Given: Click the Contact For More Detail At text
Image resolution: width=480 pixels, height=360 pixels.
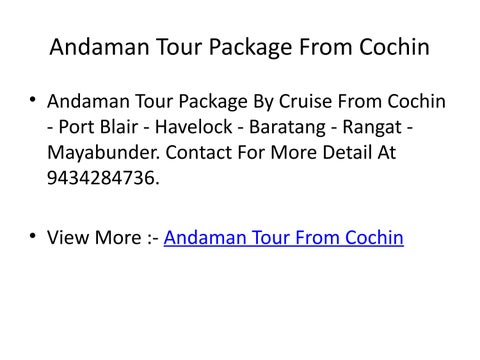Looking at the screenshot, I should click(x=281, y=152).
